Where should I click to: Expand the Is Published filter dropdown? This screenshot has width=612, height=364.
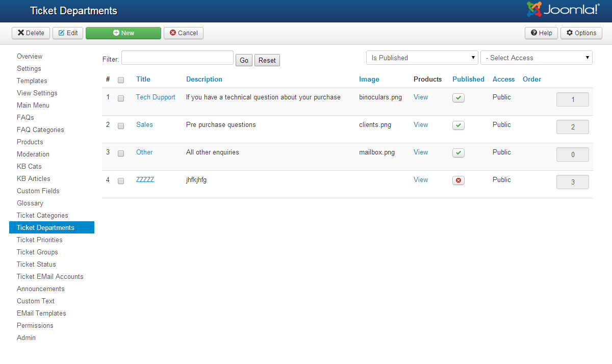click(x=422, y=58)
